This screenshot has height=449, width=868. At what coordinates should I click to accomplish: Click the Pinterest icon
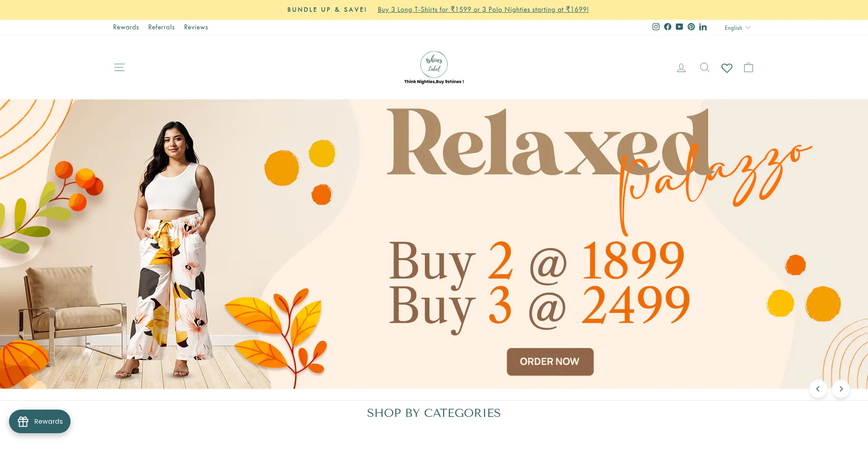[x=691, y=27]
